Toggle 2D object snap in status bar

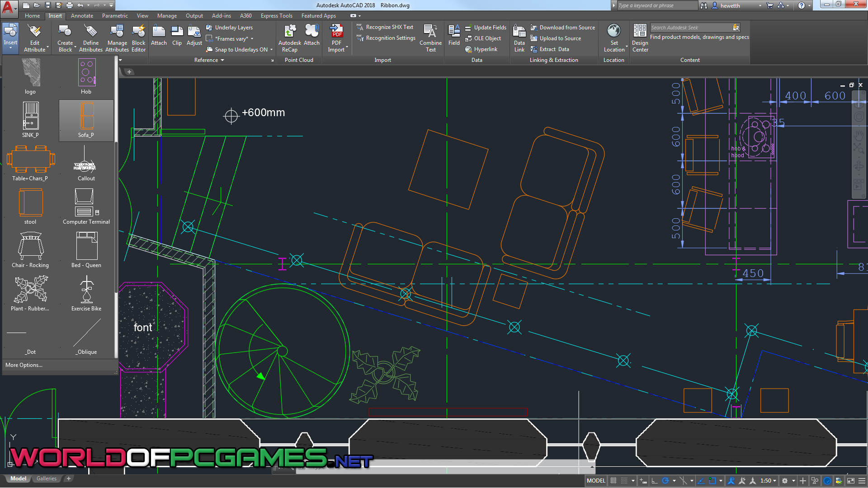712,481
